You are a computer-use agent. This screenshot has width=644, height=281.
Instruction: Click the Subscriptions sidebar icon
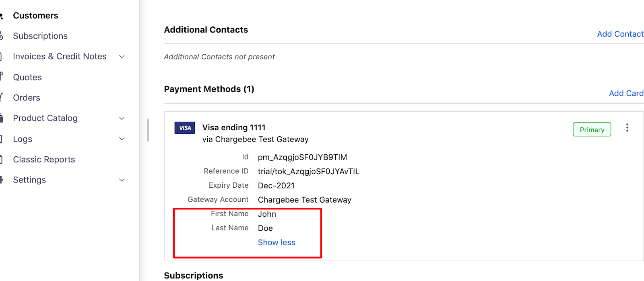2,36
